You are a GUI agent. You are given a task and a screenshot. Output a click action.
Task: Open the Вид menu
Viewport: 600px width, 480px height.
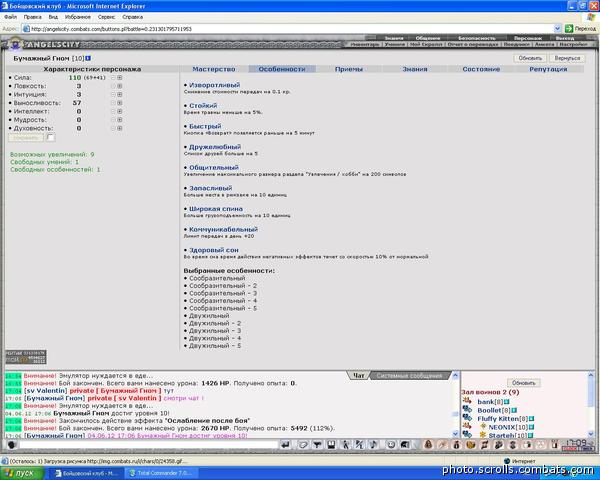[53, 17]
